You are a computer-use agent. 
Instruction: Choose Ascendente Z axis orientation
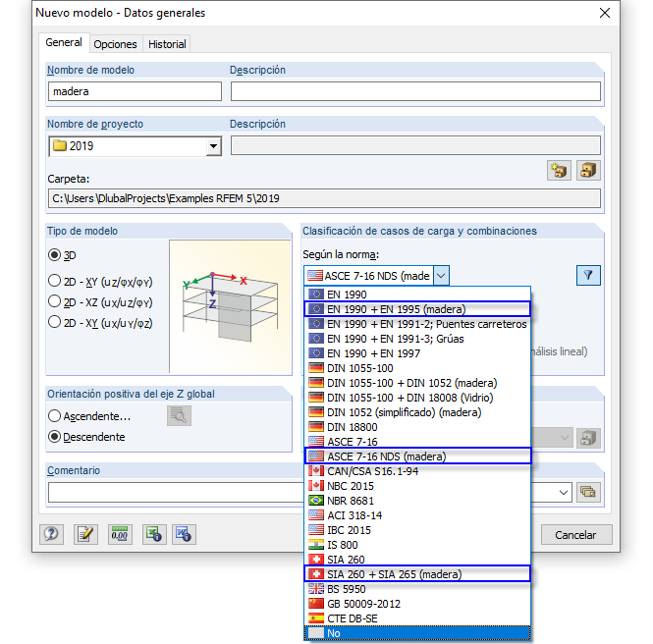(x=54, y=416)
